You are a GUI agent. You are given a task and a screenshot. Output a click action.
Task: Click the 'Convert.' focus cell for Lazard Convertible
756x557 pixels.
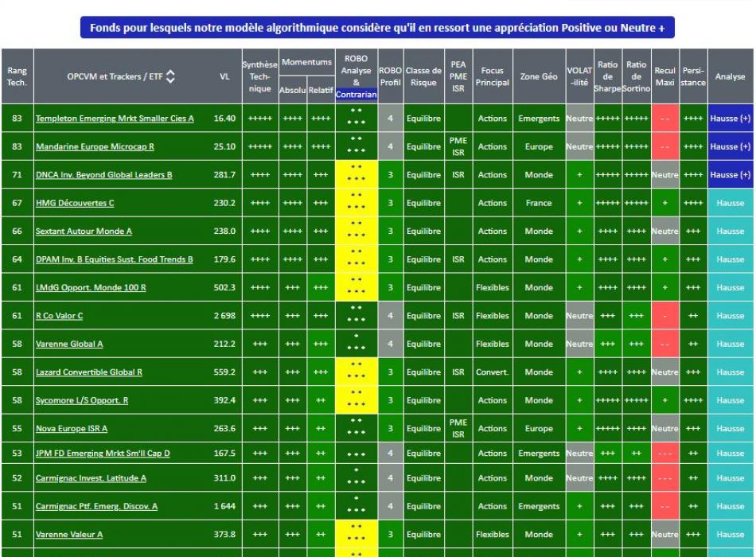[493, 372]
